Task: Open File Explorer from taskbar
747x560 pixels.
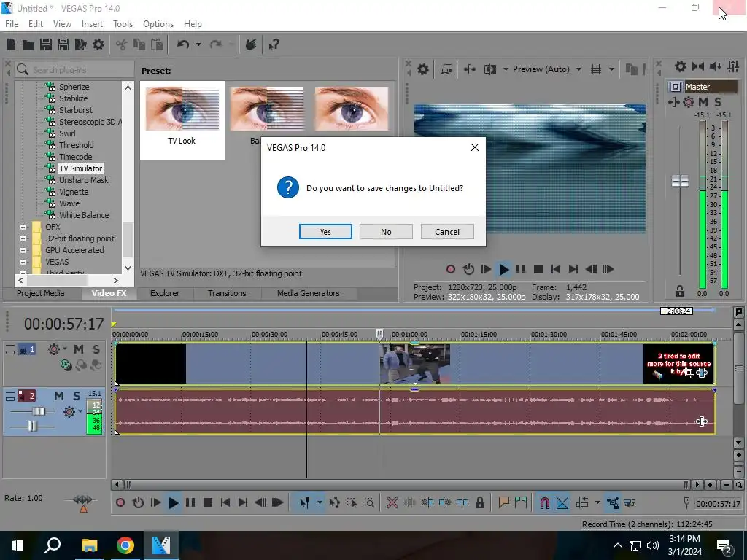Action: pos(89,545)
